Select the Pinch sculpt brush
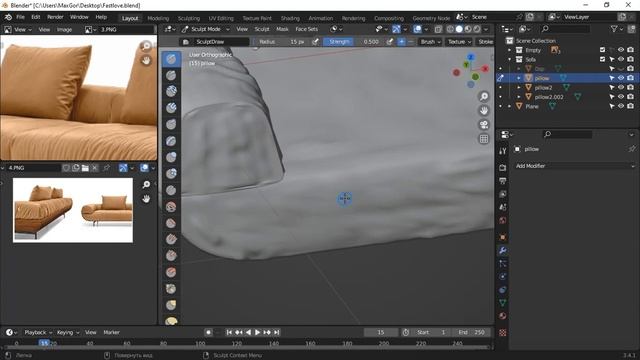 tap(171, 289)
